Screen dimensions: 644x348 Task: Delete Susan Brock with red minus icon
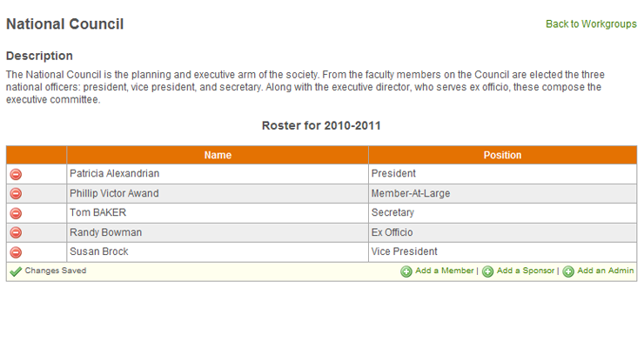tap(16, 252)
